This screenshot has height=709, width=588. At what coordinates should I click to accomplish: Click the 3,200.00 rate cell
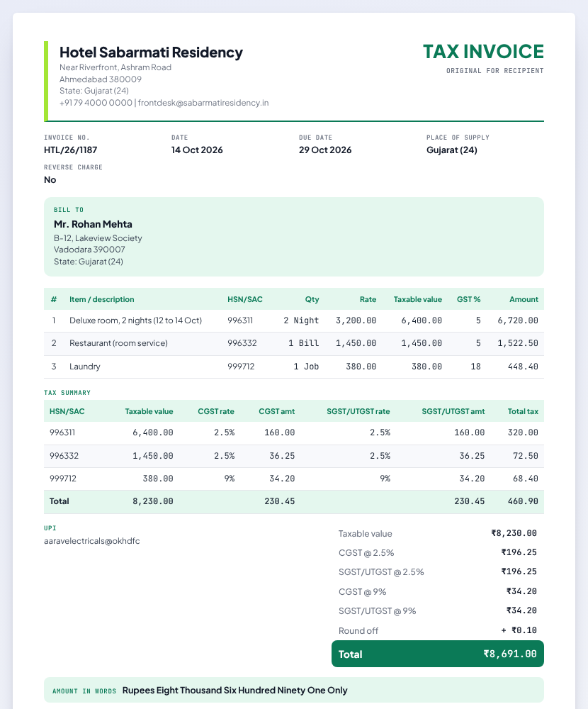356,320
